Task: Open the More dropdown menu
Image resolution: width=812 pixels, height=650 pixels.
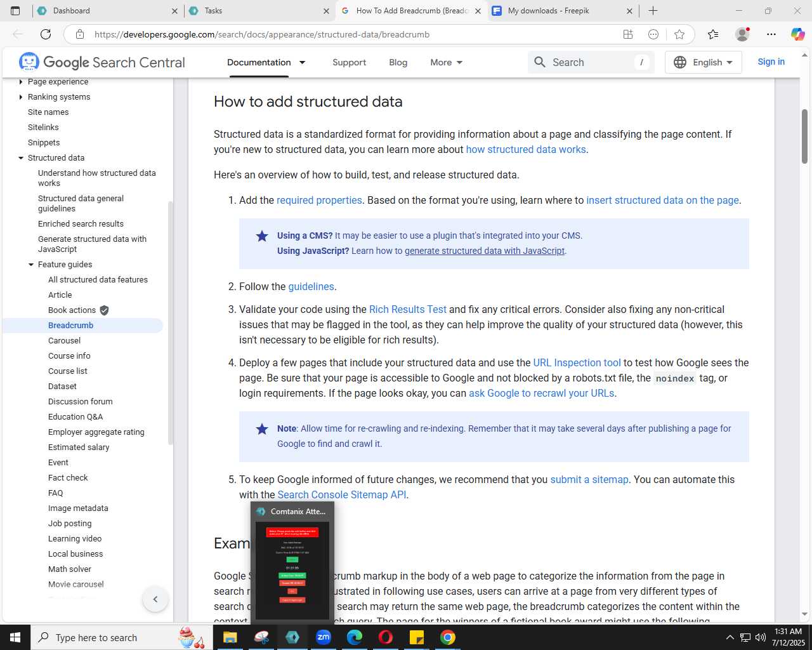Action: pyautogui.click(x=447, y=62)
